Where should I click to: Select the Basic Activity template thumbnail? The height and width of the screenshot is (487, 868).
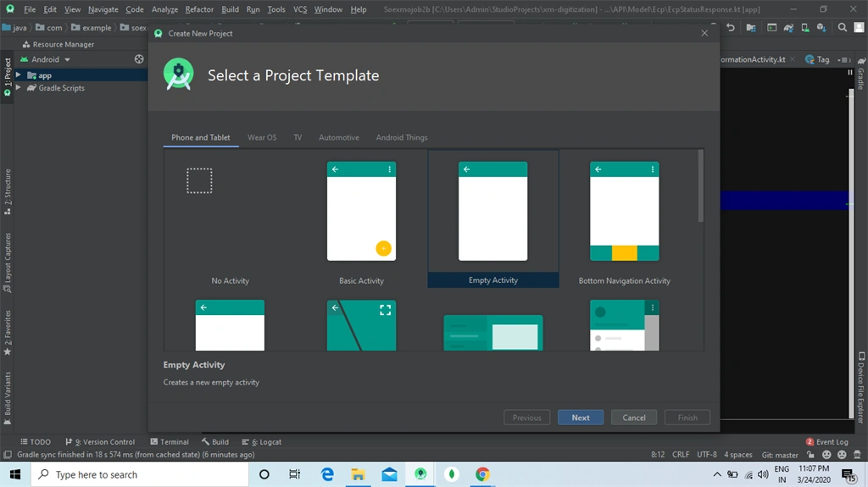(361, 211)
